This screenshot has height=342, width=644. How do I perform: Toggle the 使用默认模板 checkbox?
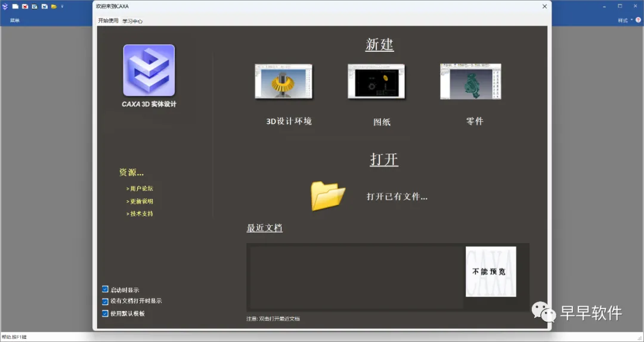tap(105, 313)
